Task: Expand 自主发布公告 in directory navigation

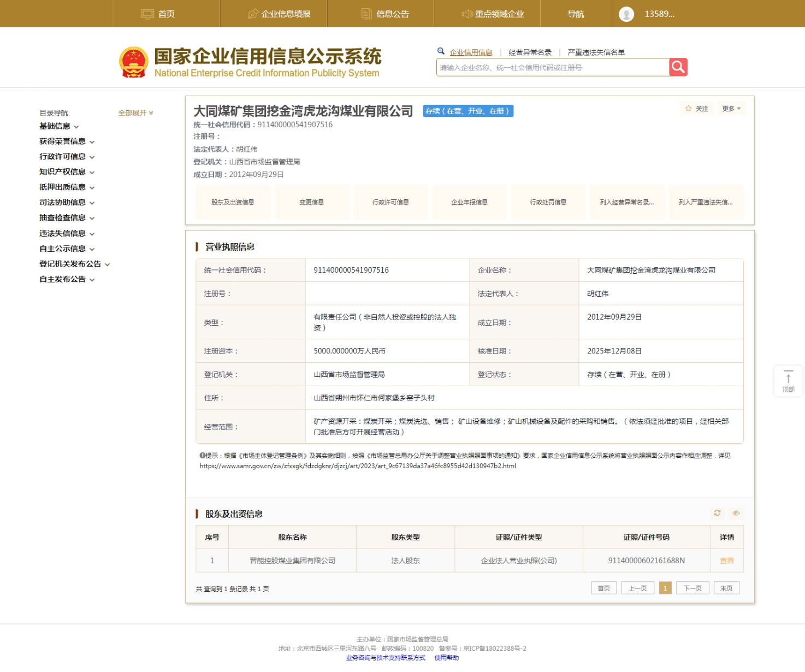Action: (67, 279)
